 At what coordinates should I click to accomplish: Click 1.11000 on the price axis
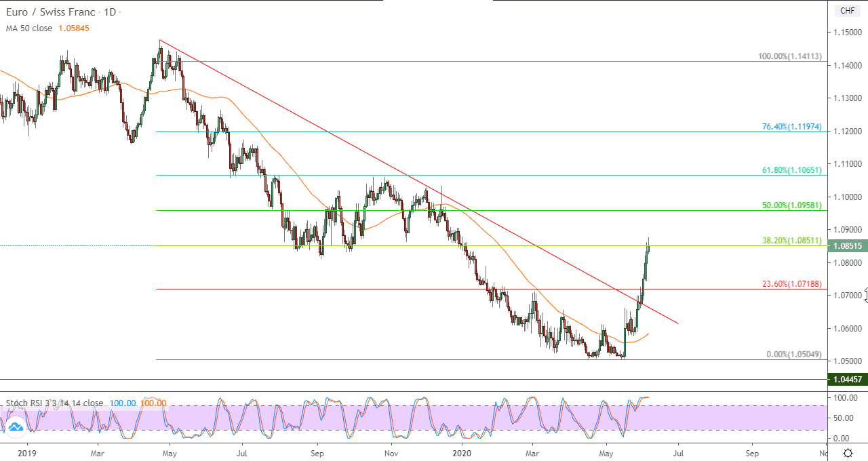point(848,165)
